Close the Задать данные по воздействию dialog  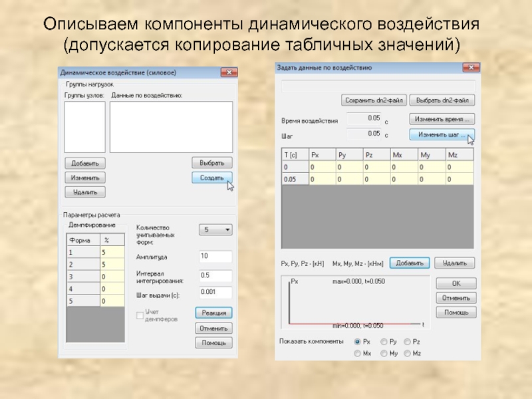(x=471, y=68)
